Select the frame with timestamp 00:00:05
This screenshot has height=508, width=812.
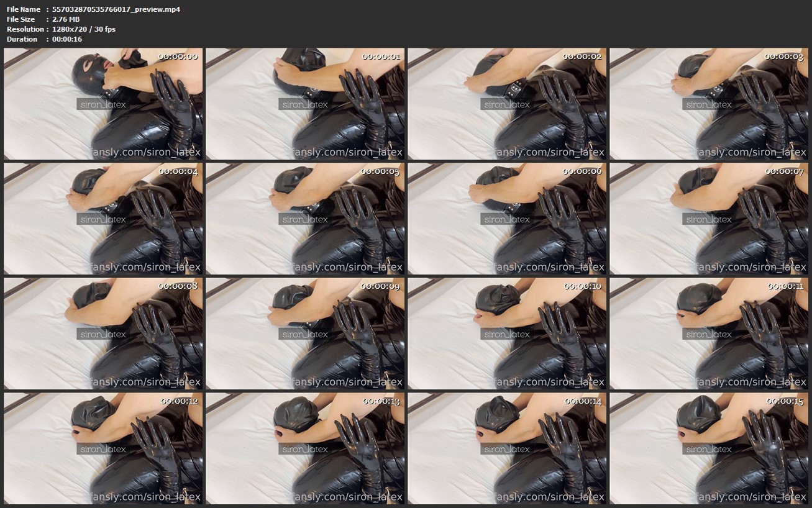305,219
